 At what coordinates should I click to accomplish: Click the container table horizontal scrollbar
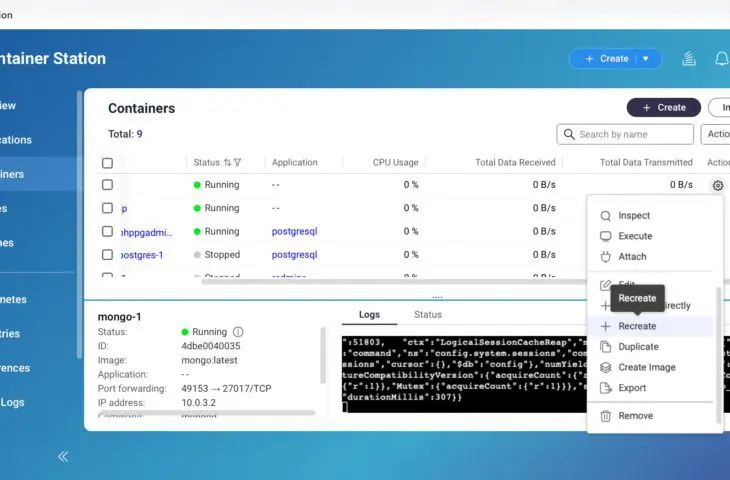coord(393,282)
